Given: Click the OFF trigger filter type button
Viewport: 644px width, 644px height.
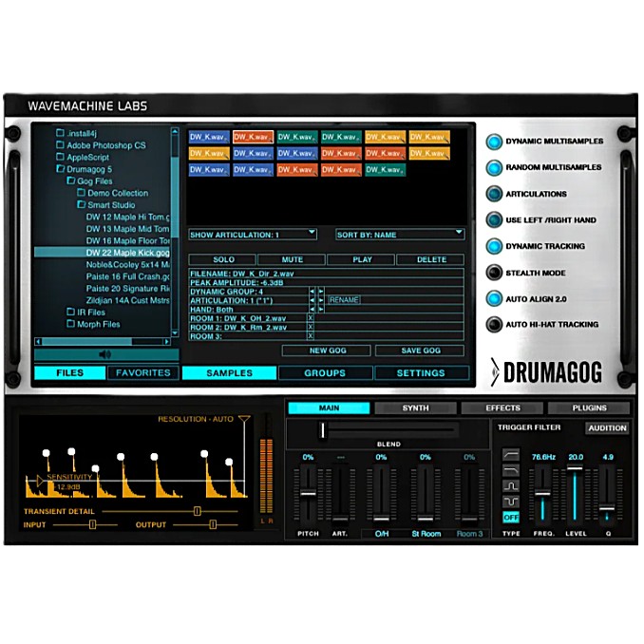Looking at the screenshot, I should tap(511, 517).
